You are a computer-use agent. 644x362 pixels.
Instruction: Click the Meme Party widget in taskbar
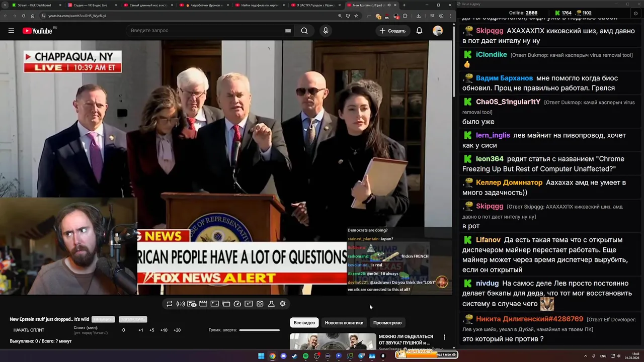click(x=426, y=355)
